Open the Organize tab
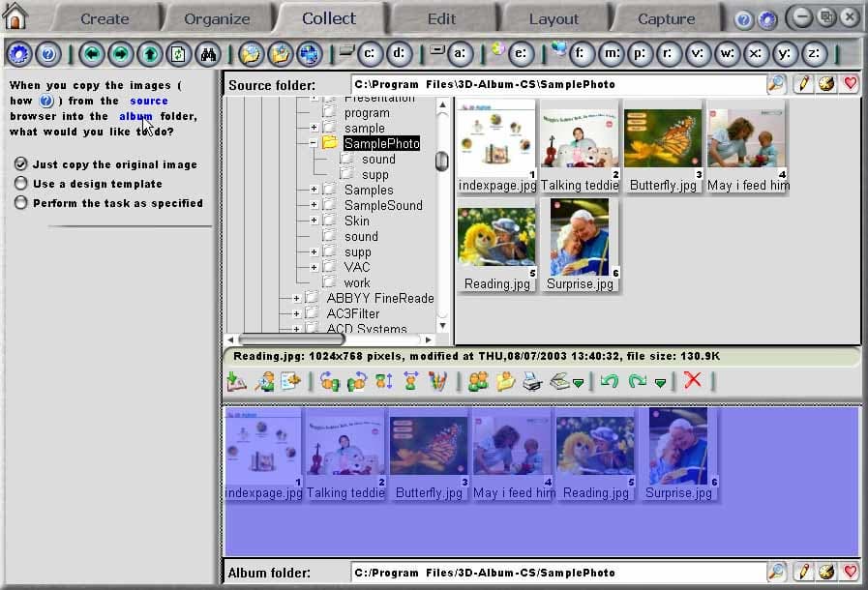The width and height of the screenshot is (868, 590). (217, 18)
